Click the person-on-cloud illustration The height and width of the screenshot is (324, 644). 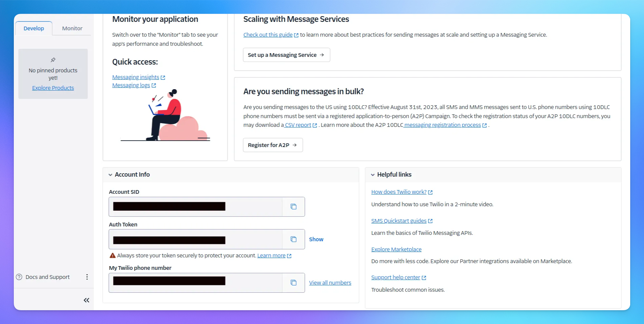pyautogui.click(x=165, y=115)
